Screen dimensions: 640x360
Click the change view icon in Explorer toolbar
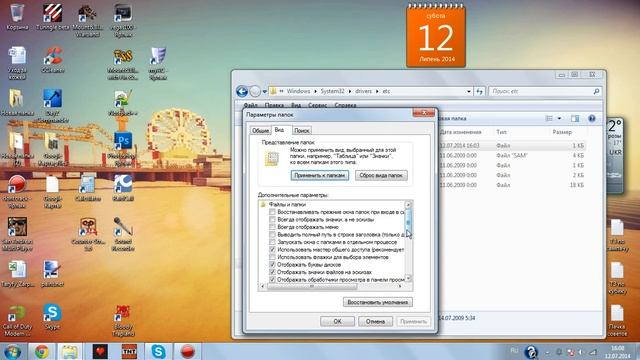click(549, 118)
